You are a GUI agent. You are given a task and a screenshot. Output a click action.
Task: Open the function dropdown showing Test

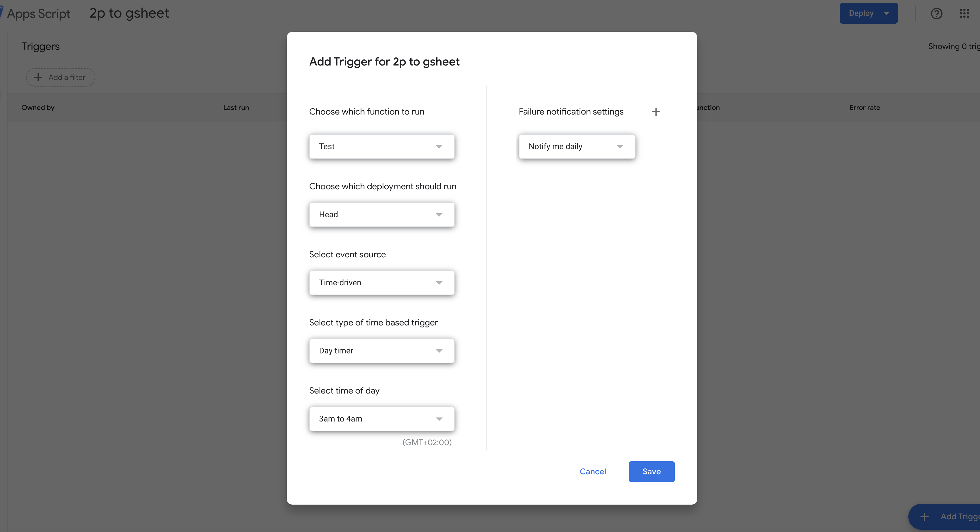click(x=381, y=147)
